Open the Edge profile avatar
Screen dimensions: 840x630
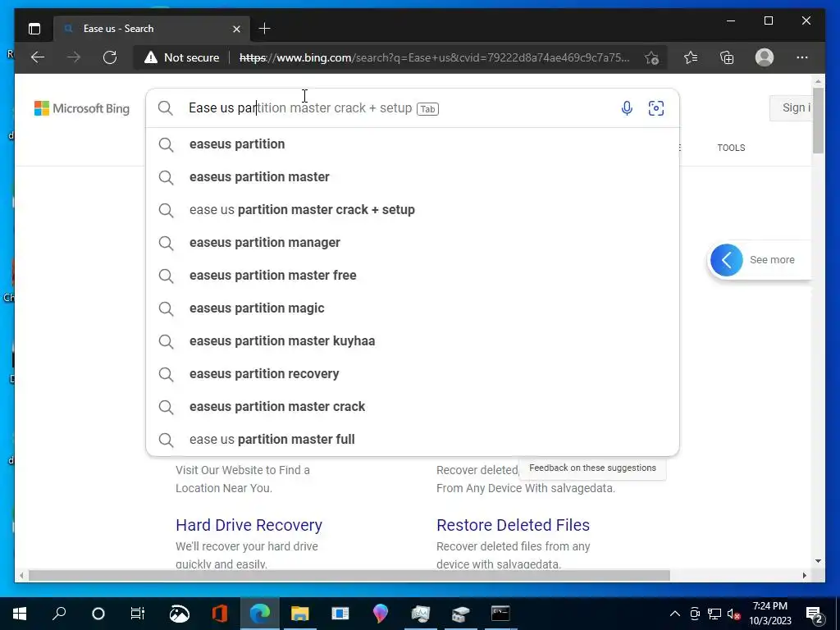(764, 57)
